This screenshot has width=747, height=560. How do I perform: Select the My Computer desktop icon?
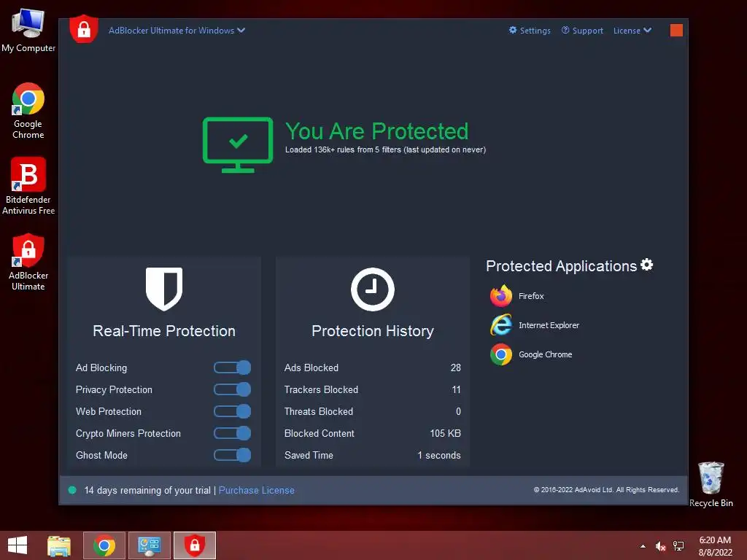coord(28,31)
